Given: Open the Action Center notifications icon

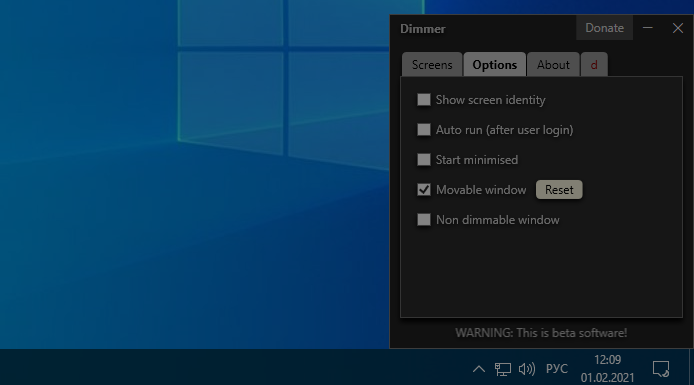Looking at the screenshot, I should pyautogui.click(x=661, y=369).
